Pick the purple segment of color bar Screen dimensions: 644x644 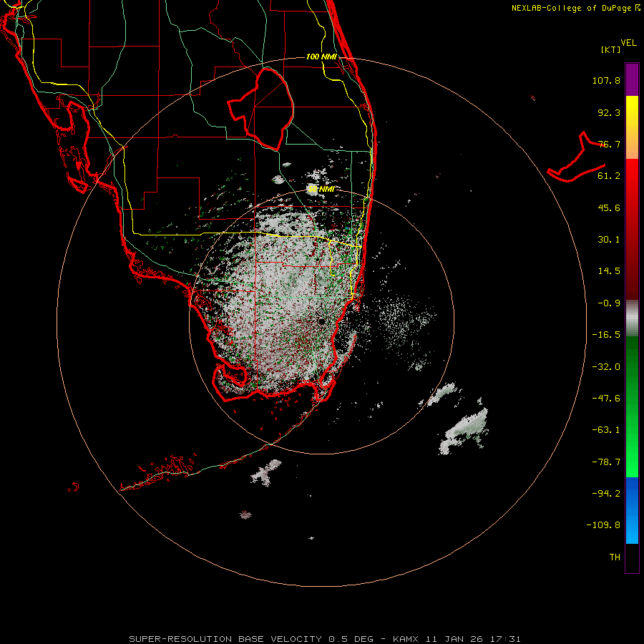coord(632,79)
